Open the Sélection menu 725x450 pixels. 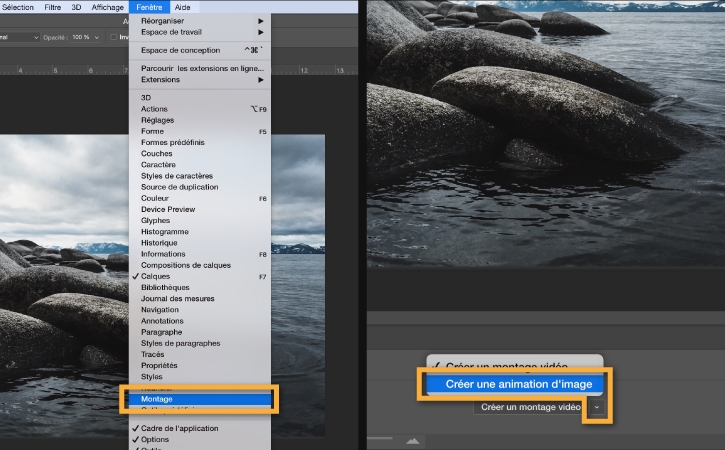click(17, 7)
